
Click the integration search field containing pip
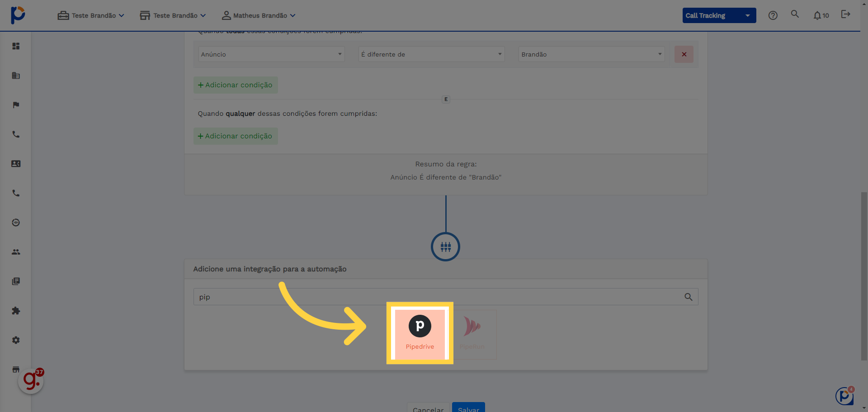coord(446,297)
